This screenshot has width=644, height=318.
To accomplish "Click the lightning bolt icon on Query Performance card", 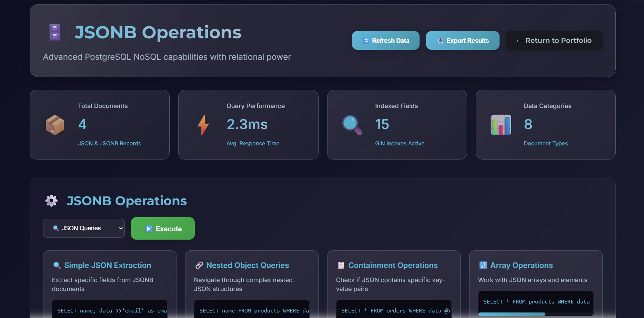I will (x=203, y=125).
